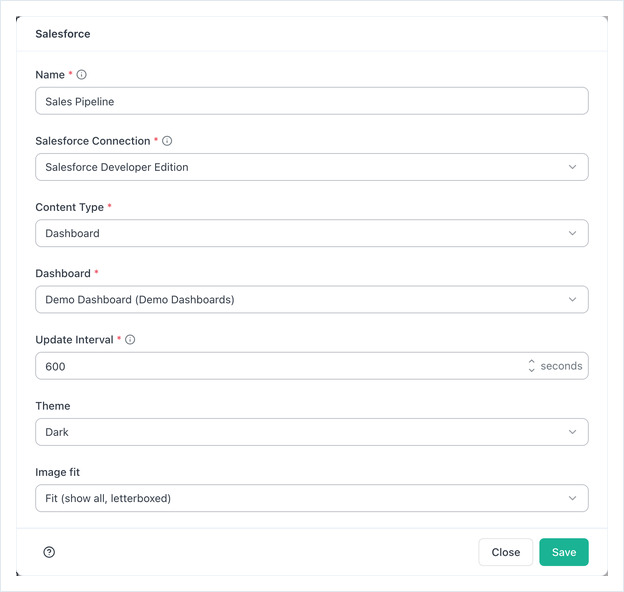This screenshot has width=624, height=592.
Task: Click the Salesforce dialog title
Action: point(63,34)
